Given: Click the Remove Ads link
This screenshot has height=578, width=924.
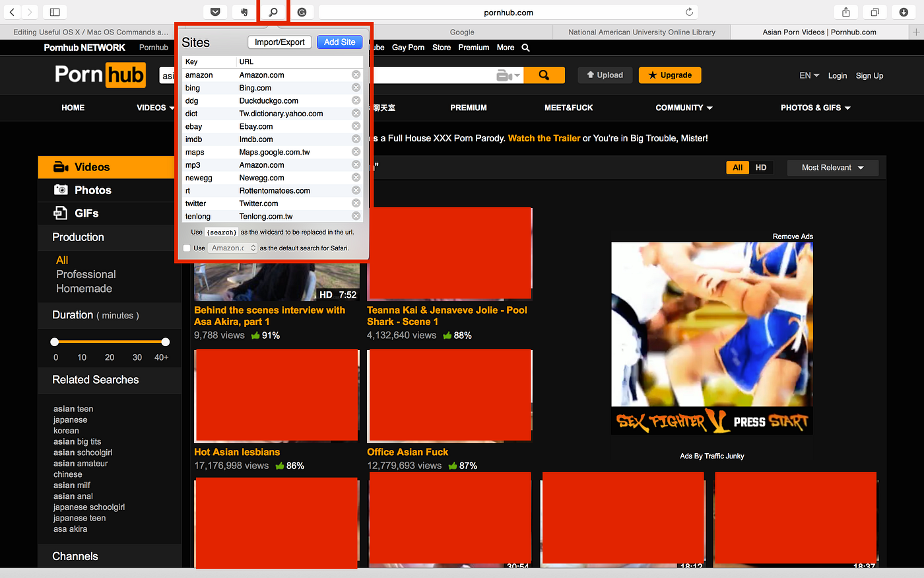Looking at the screenshot, I should click(793, 236).
